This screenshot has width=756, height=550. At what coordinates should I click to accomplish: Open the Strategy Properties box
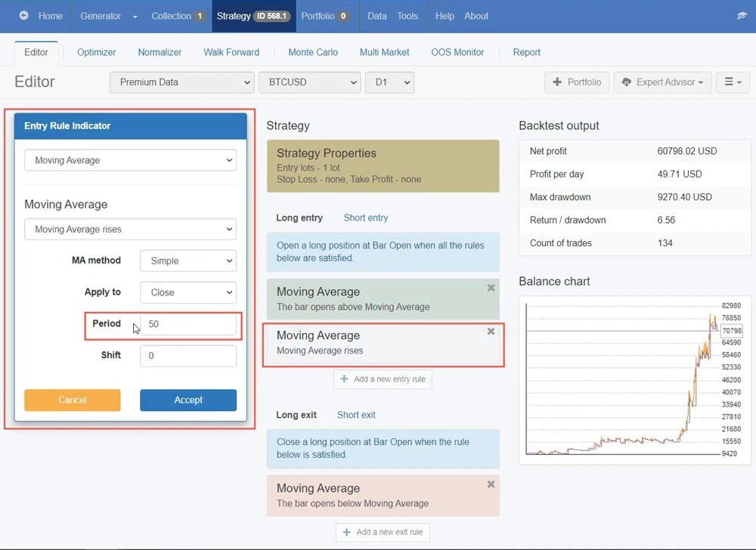(383, 165)
